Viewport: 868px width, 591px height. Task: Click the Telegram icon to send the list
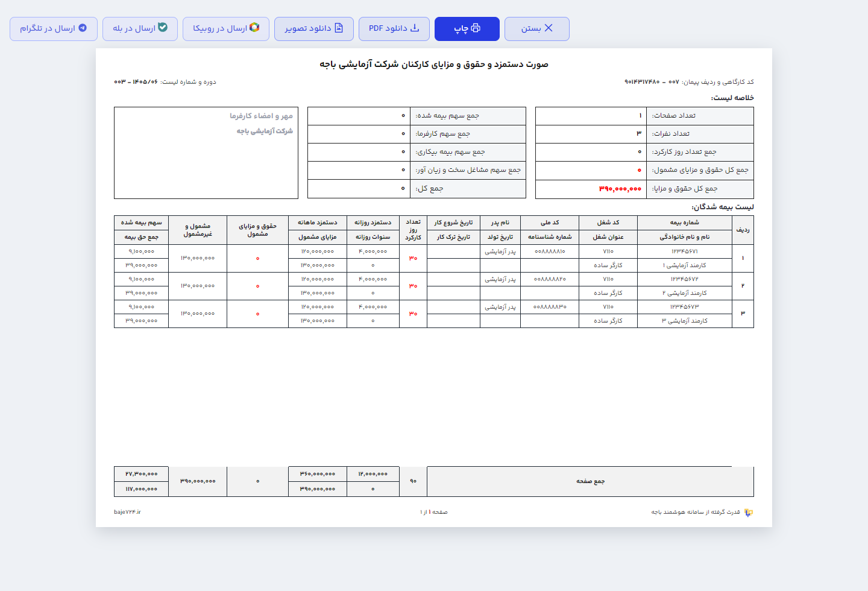(x=83, y=28)
